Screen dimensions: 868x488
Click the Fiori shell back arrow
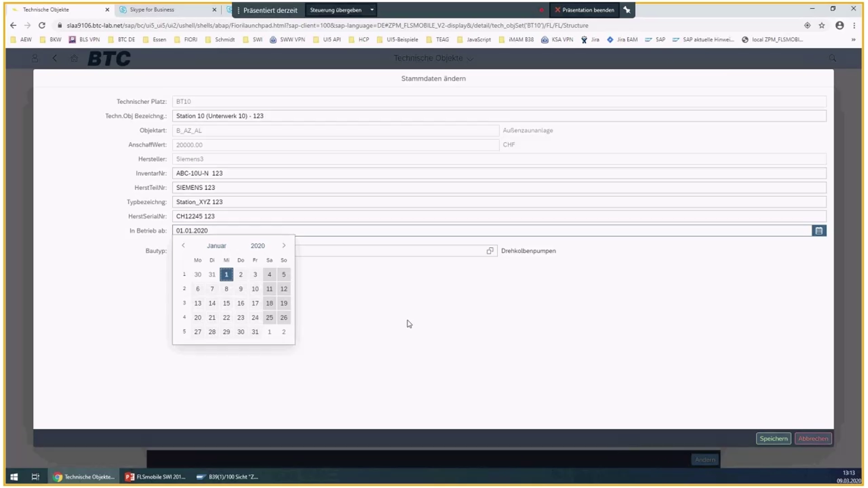[55, 58]
